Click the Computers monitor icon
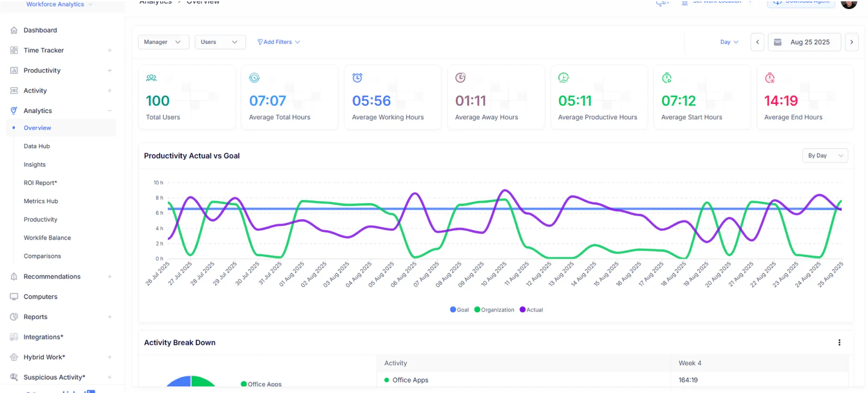This screenshot has width=868, height=393. (x=14, y=297)
